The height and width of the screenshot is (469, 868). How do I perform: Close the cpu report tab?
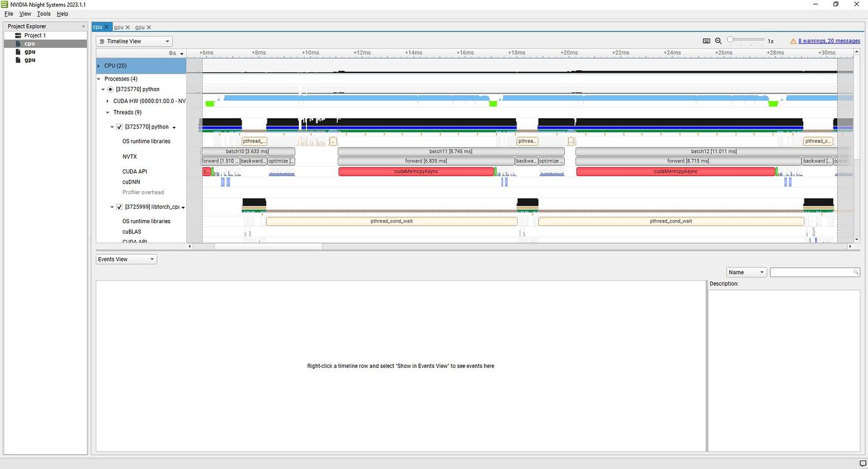click(106, 27)
